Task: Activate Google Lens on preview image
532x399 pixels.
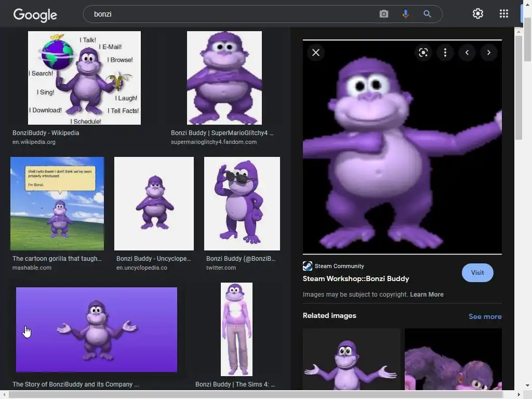Action: 423,52
